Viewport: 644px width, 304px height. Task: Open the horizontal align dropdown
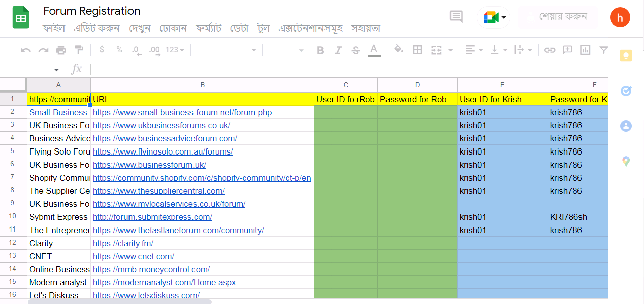(474, 50)
